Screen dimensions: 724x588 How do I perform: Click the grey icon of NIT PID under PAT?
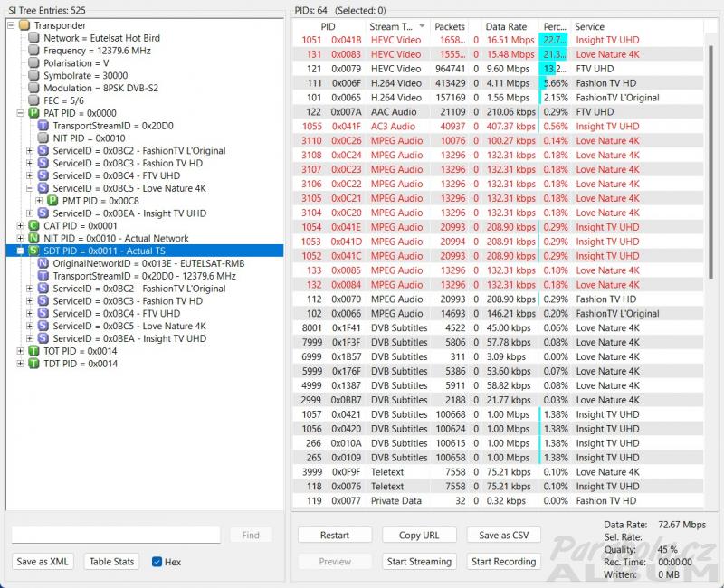pos(43,138)
